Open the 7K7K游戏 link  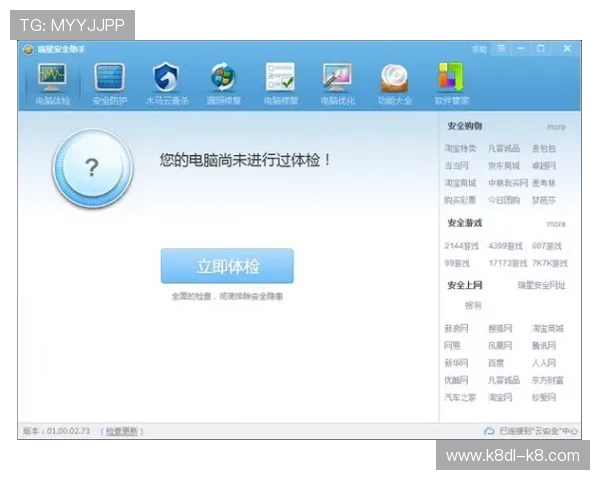(550, 263)
